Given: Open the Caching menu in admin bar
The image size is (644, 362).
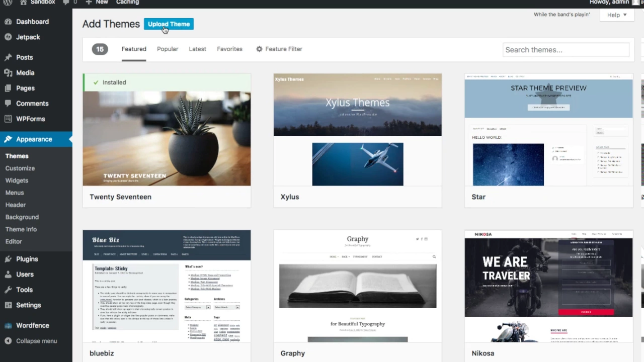Looking at the screenshot, I should (127, 2).
